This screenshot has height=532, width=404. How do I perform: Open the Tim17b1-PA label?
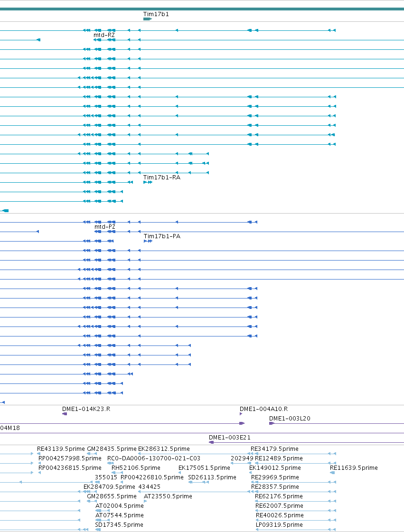162,236
